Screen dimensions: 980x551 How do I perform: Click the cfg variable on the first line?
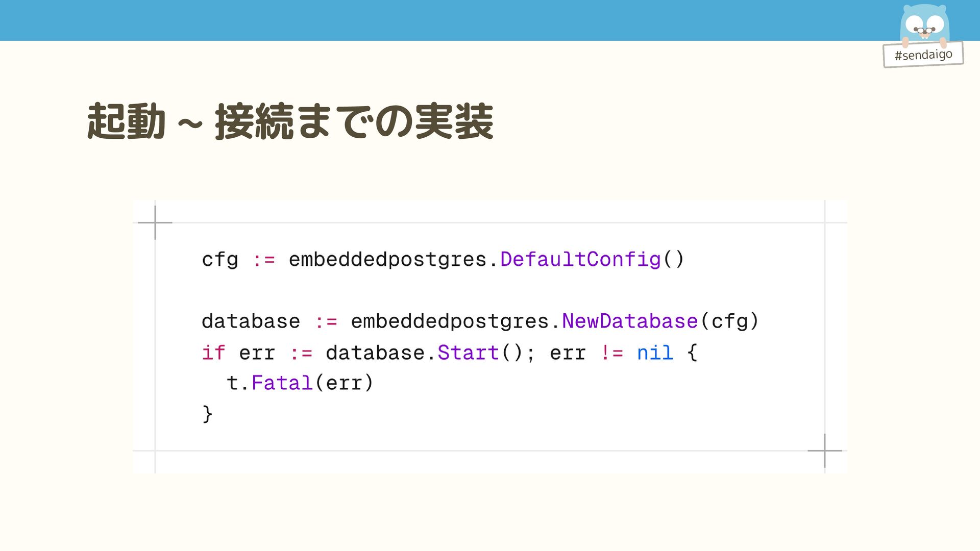[x=220, y=260]
